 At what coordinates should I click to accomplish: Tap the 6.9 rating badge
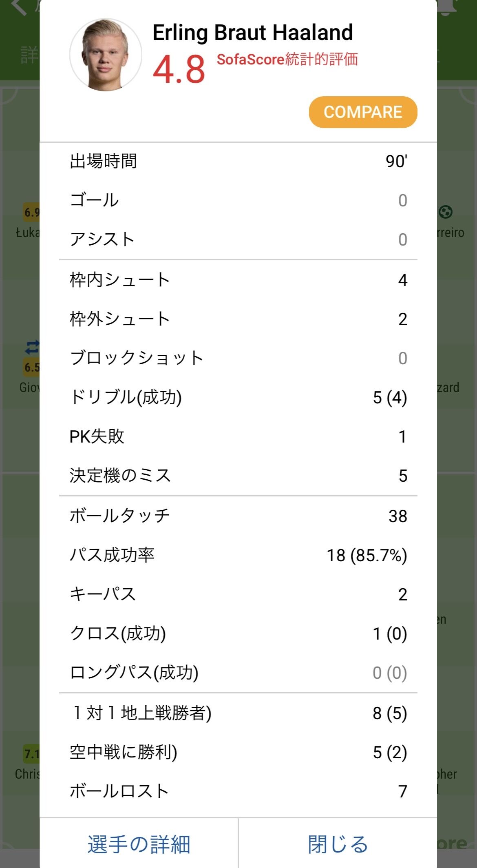31,212
